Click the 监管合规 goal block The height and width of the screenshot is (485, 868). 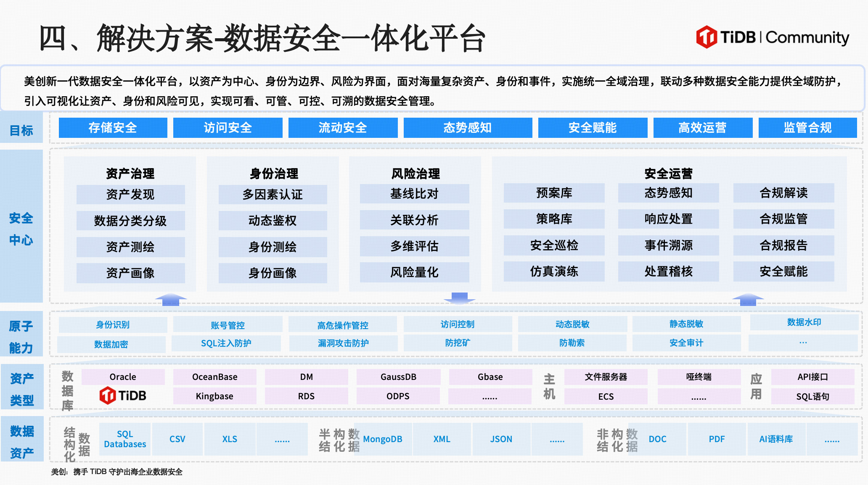[807, 128]
